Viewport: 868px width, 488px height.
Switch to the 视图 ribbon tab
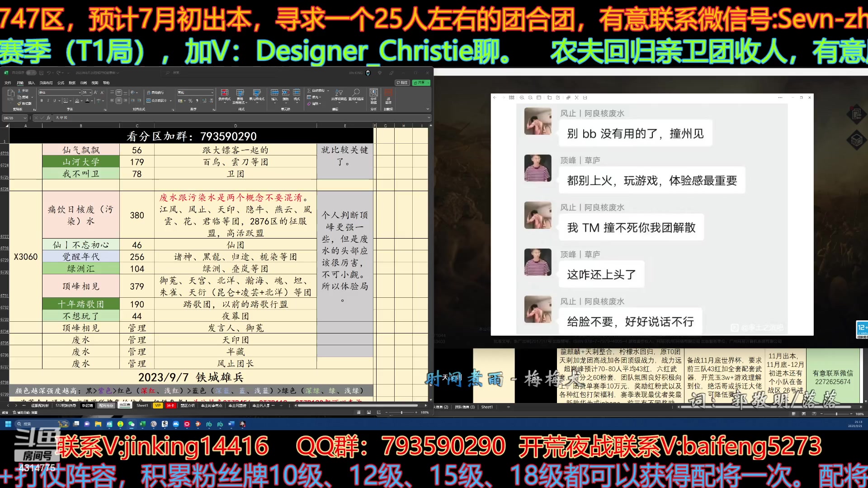(95, 83)
